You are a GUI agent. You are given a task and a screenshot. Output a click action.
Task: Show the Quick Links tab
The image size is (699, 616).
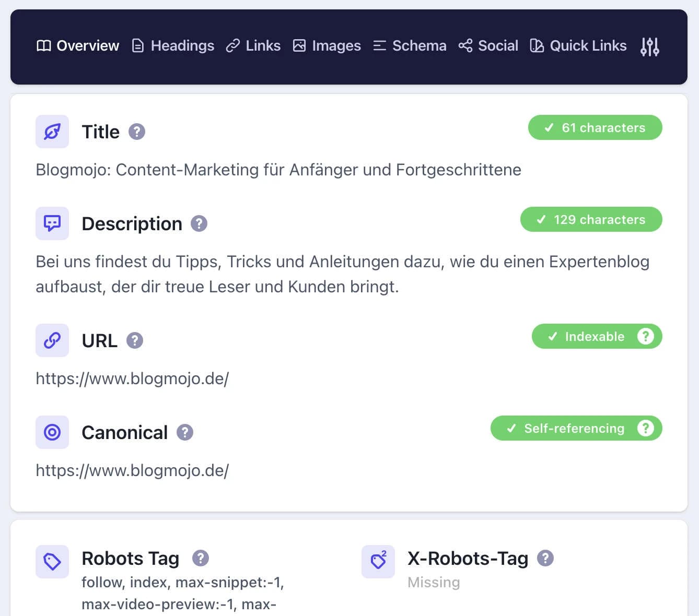pyautogui.click(x=578, y=46)
